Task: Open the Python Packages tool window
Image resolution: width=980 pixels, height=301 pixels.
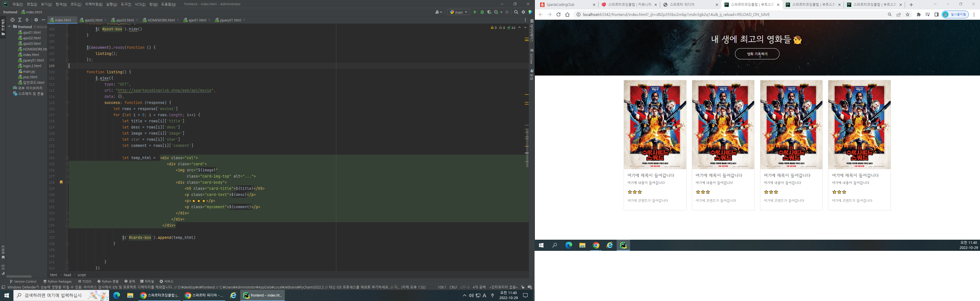Action: 57,281
